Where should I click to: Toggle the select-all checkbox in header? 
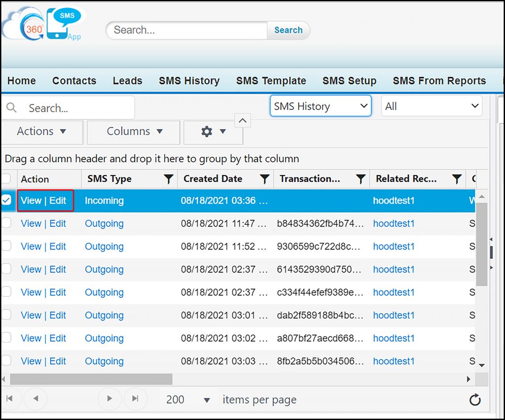6,178
